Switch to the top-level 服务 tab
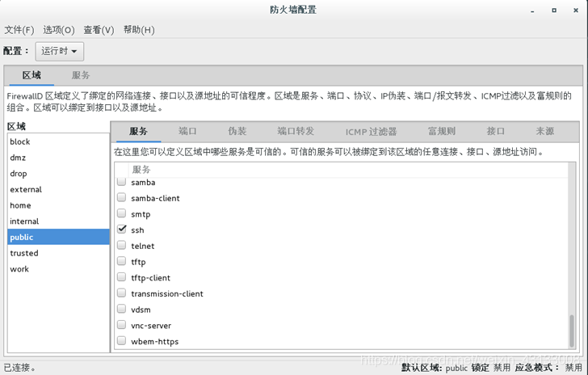This screenshot has height=375, width=588. 81,75
